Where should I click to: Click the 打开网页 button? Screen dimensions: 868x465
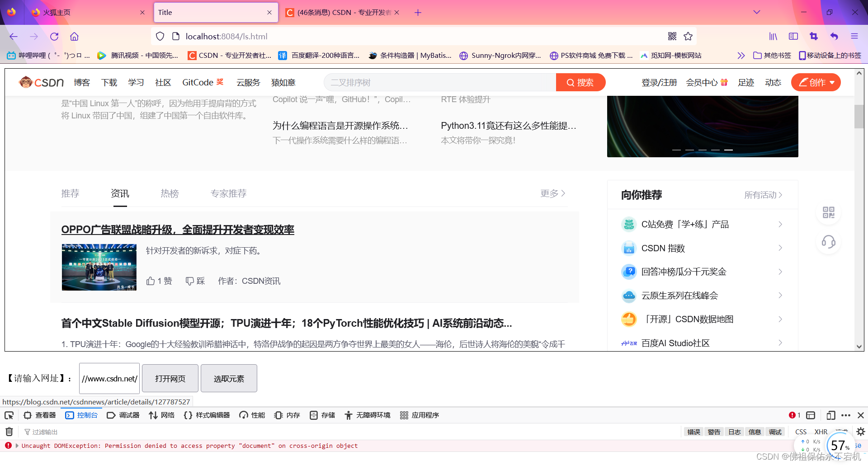click(x=170, y=378)
